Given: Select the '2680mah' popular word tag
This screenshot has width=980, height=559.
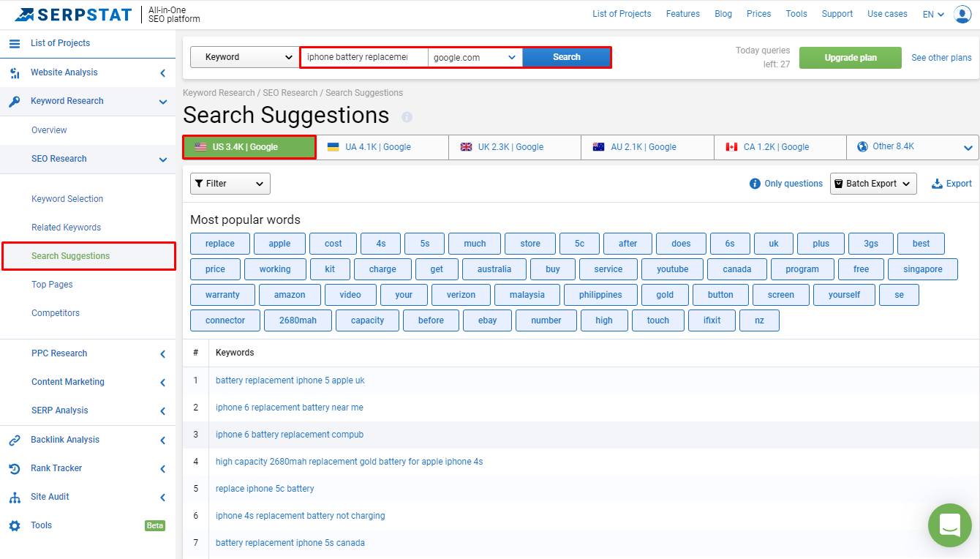Looking at the screenshot, I should pyautogui.click(x=298, y=320).
